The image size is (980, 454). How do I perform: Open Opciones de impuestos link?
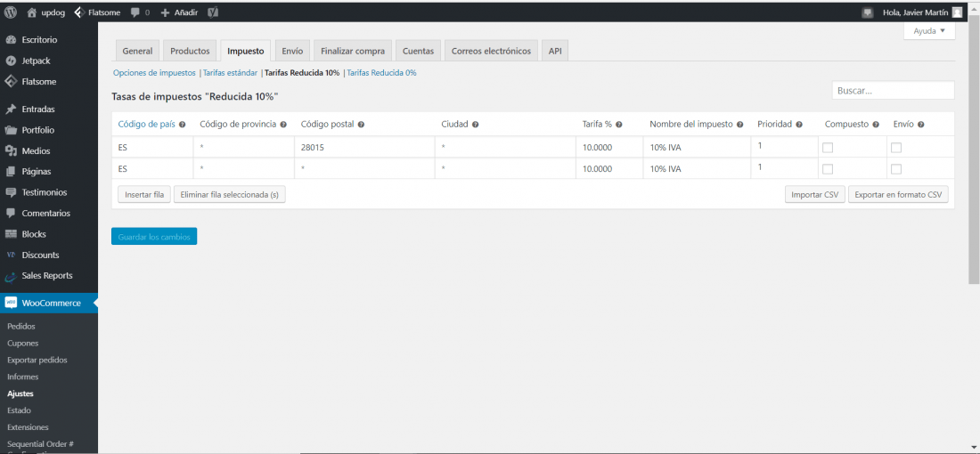tap(154, 73)
